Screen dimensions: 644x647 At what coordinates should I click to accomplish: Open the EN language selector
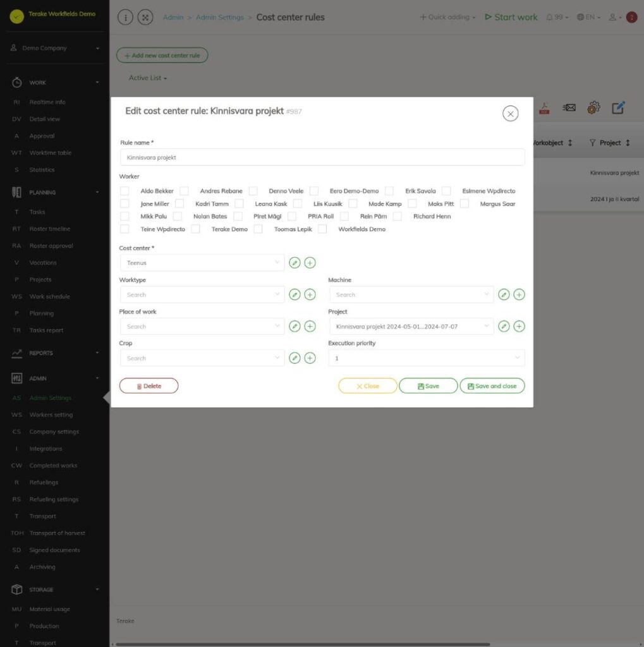[x=588, y=17]
